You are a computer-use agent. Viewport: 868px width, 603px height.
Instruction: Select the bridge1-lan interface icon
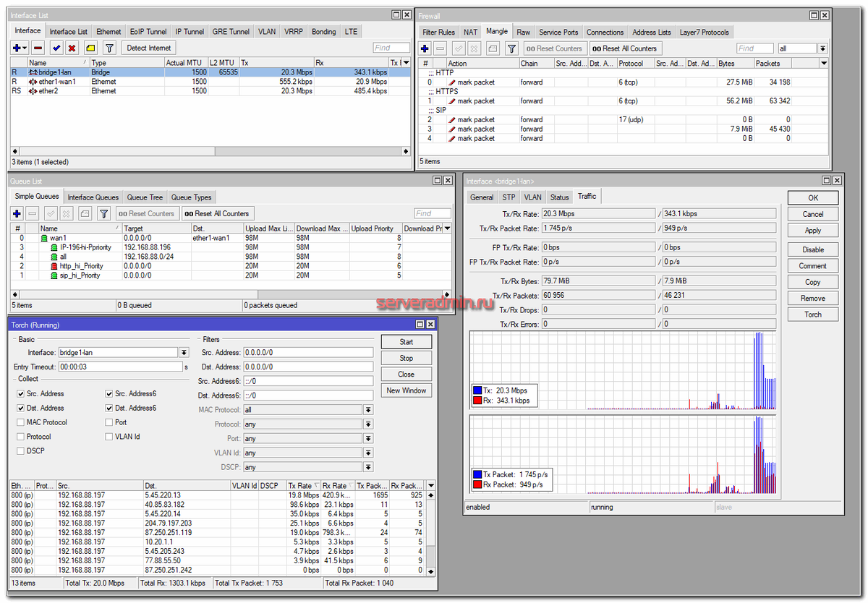click(33, 72)
